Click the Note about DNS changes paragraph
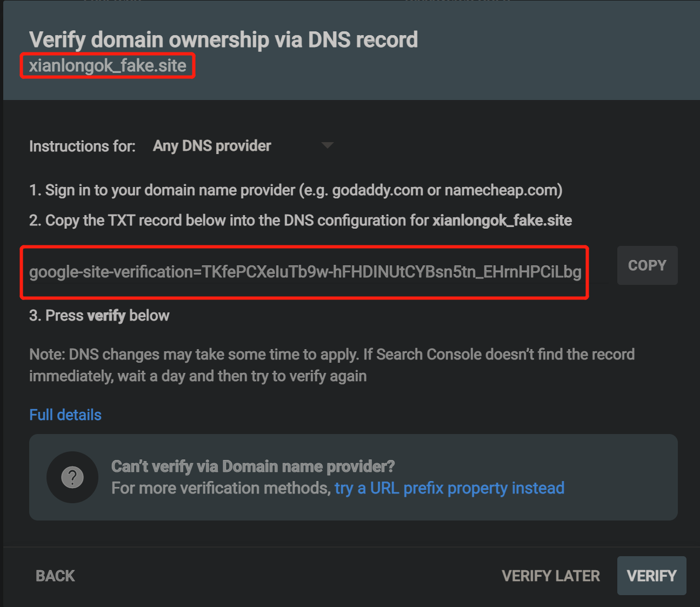The width and height of the screenshot is (700, 607). tap(332, 365)
